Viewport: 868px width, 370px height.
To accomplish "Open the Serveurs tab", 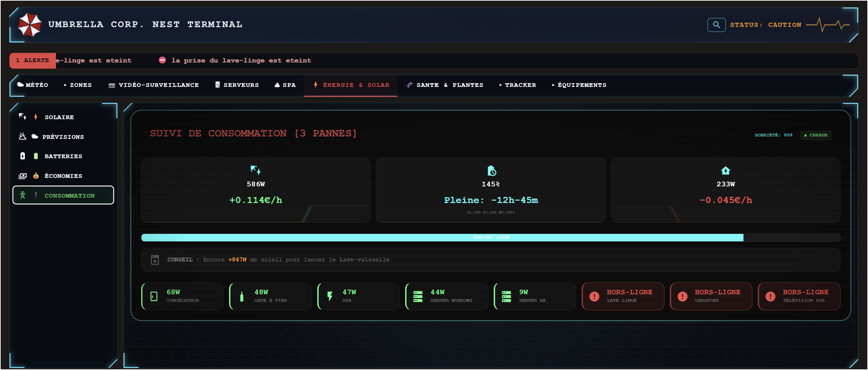I will [237, 85].
